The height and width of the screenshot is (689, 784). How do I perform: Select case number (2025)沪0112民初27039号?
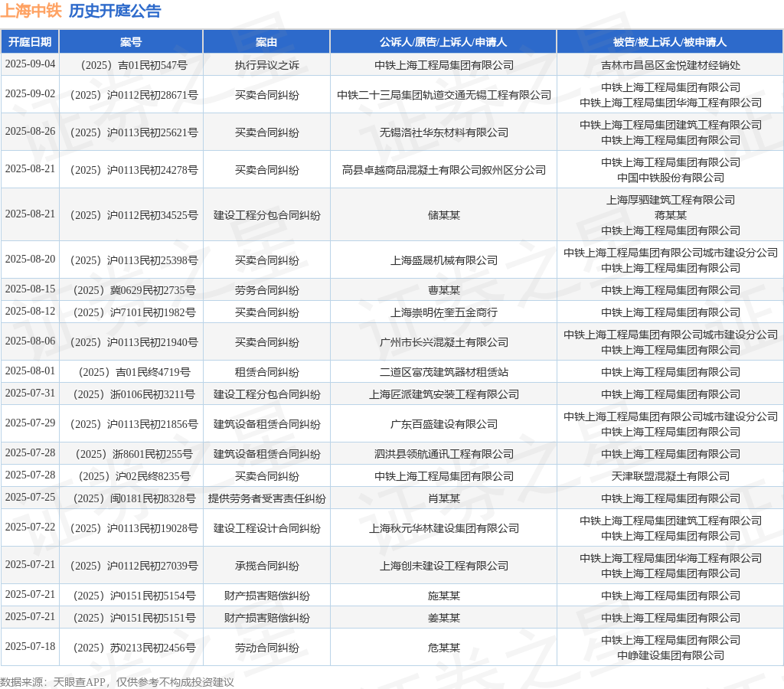click(133, 566)
